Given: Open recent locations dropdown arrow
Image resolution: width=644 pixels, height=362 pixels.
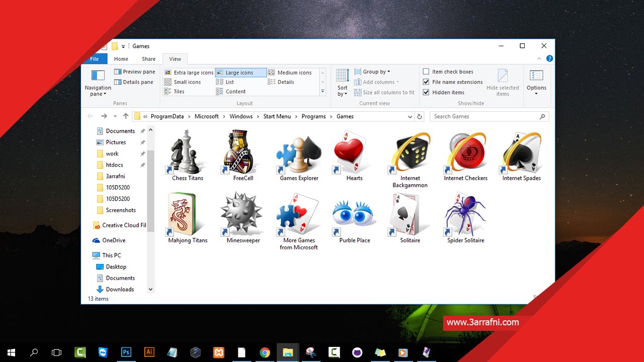Looking at the screenshot, I should 115,116.
